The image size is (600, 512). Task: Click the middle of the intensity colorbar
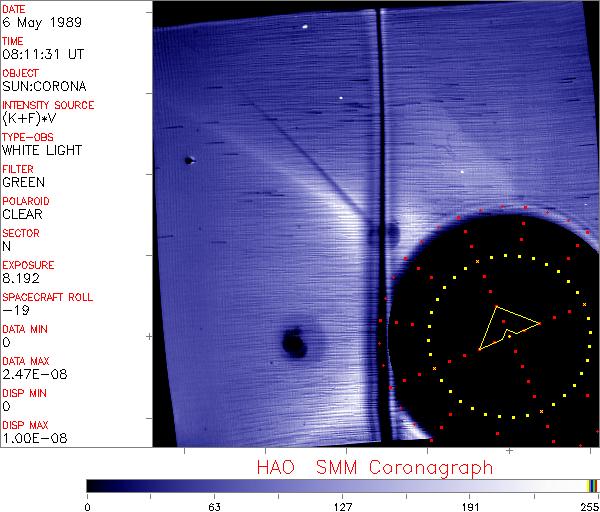click(x=340, y=485)
